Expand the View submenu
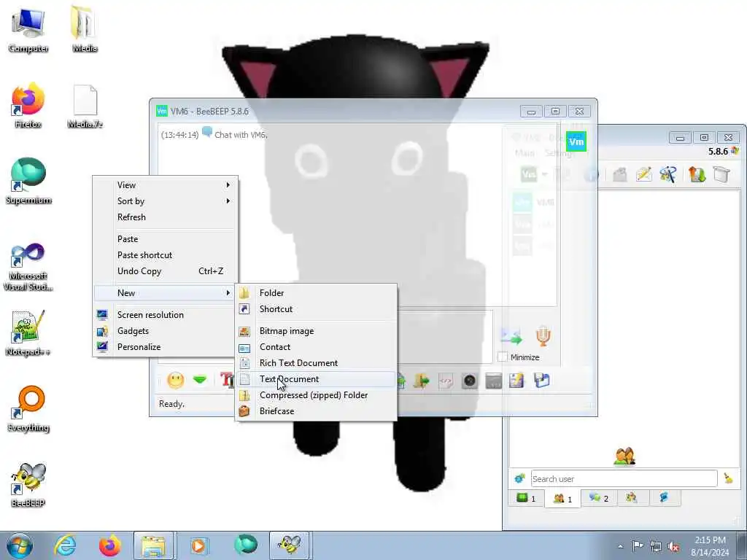The width and height of the screenshot is (747, 560). click(x=165, y=184)
